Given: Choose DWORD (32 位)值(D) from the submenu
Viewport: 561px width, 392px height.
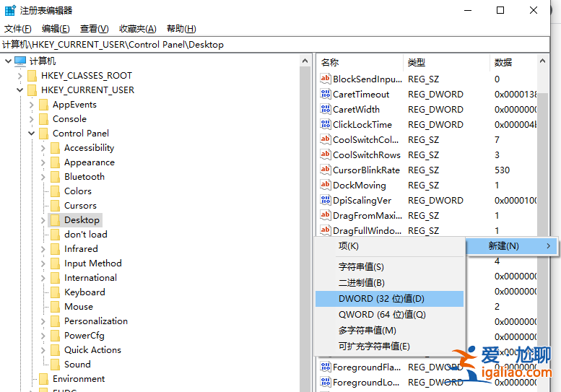Looking at the screenshot, I should pyautogui.click(x=389, y=299).
